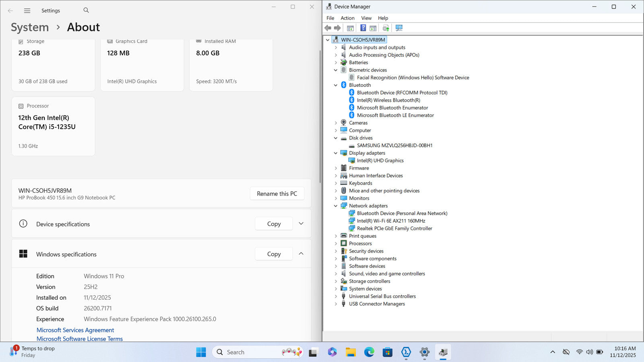Collapse the Windows specifications section
Screen dimensions: 644x362
pos(301,254)
